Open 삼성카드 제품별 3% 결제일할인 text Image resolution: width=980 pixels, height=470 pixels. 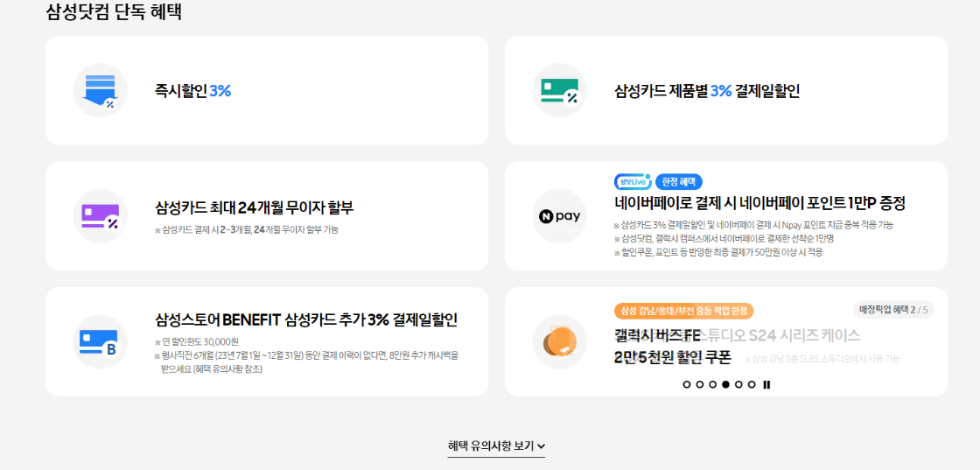(707, 91)
